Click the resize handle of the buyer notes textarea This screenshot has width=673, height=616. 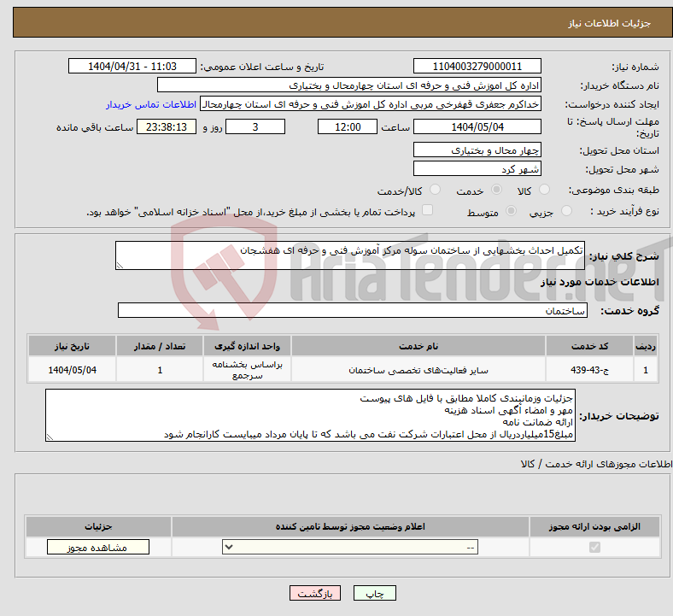tap(50, 437)
